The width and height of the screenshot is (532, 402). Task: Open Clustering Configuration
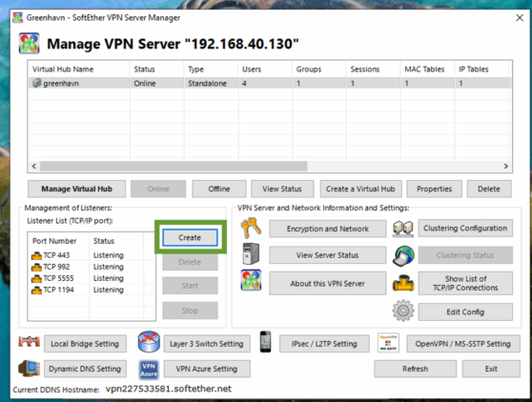pos(465,228)
